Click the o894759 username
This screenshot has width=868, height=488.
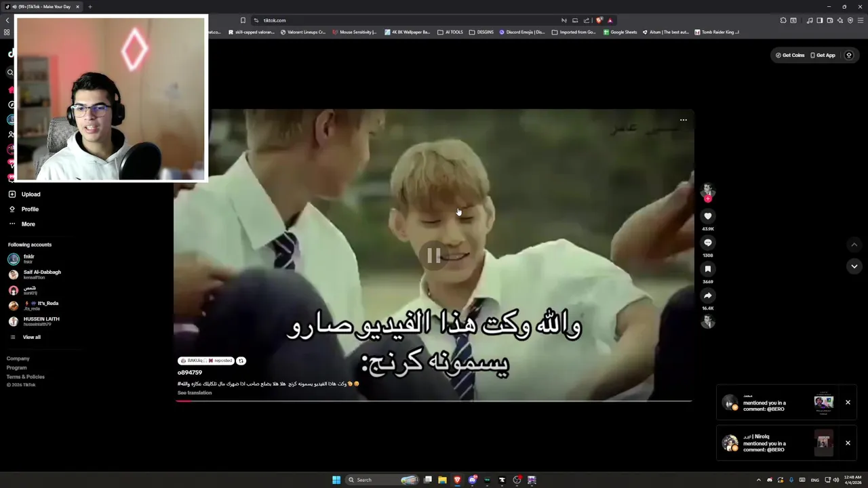tap(190, 372)
